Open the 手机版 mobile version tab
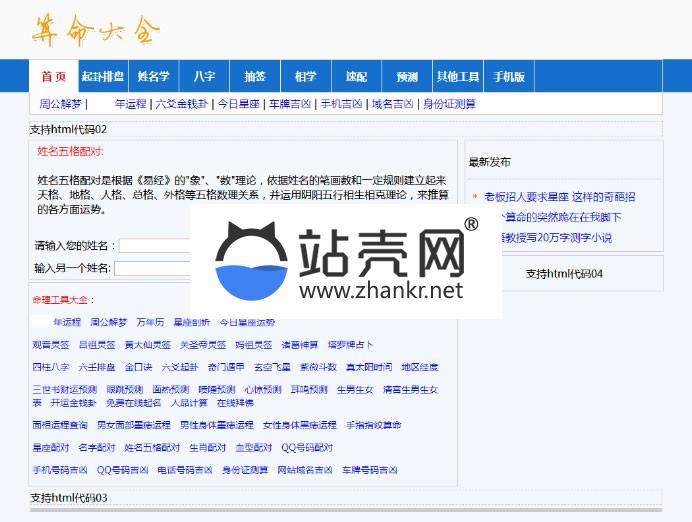The width and height of the screenshot is (692, 522). 508,77
